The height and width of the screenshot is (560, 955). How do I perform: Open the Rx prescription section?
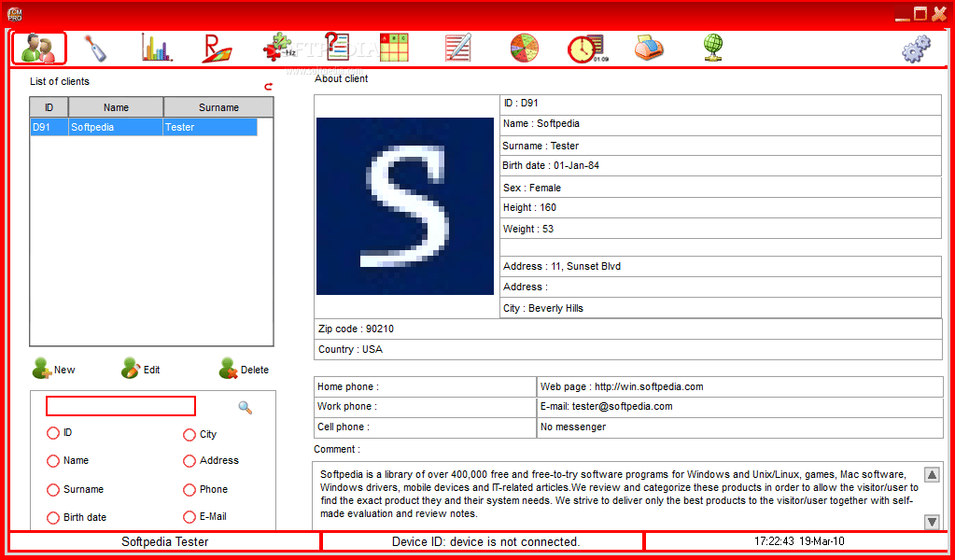pyautogui.click(x=216, y=47)
